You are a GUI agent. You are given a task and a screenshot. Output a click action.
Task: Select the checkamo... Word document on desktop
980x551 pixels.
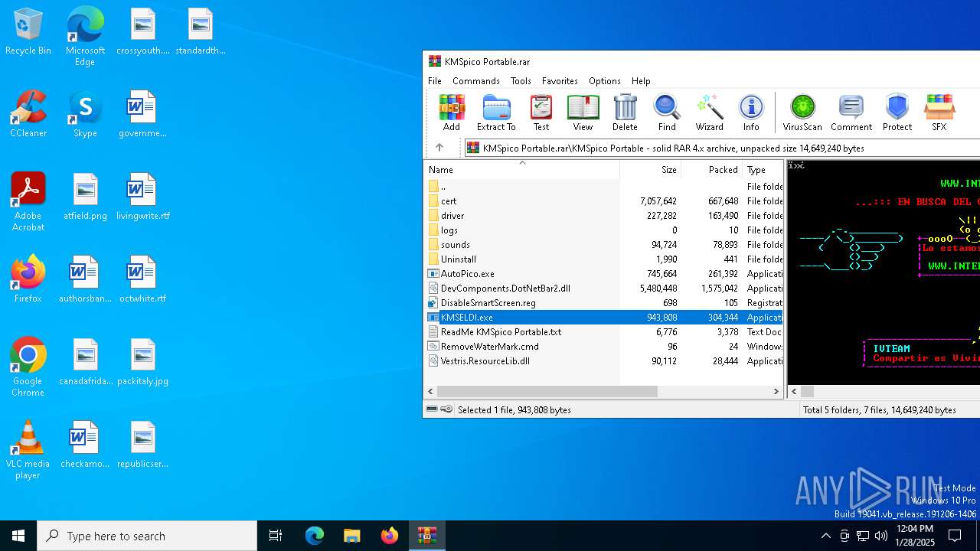[x=85, y=445]
